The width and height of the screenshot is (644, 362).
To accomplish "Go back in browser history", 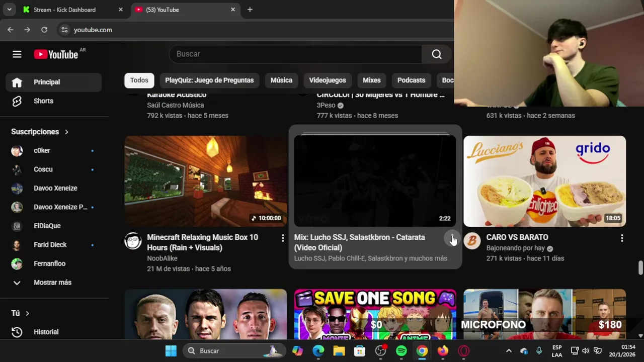I will [x=10, y=30].
